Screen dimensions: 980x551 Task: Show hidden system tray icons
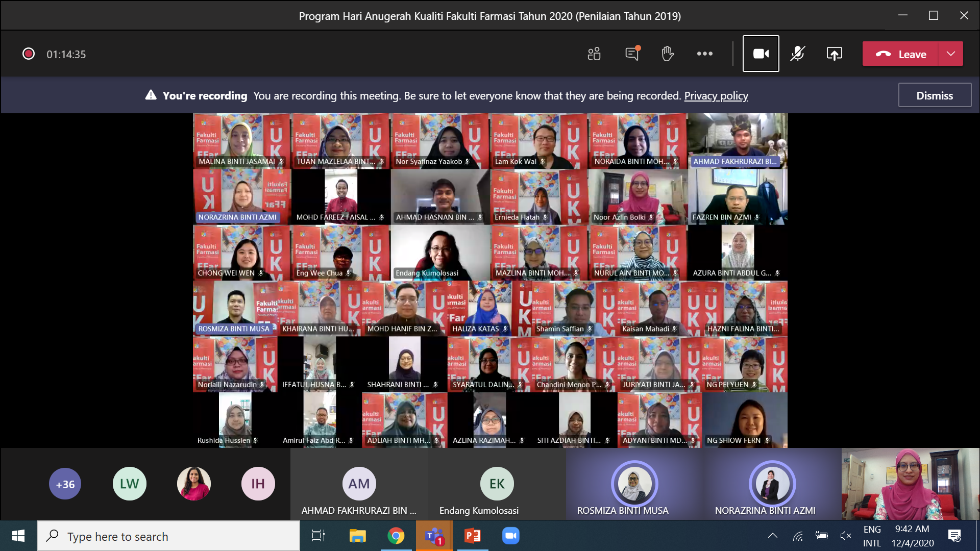(x=773, y=536)
